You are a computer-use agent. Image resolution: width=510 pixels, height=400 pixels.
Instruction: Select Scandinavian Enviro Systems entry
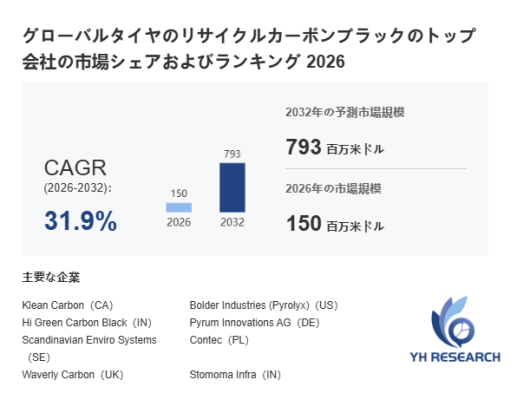[89, 348]
